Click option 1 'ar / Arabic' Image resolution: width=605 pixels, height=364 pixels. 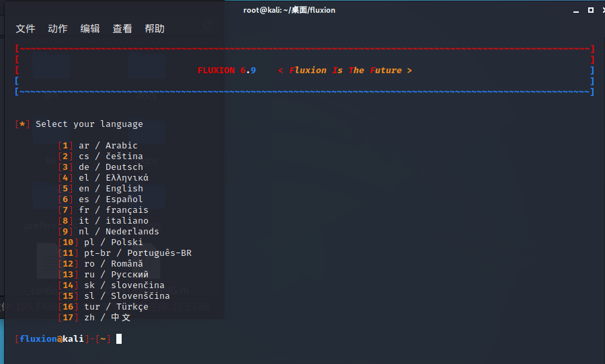click(x=97, y=145)
